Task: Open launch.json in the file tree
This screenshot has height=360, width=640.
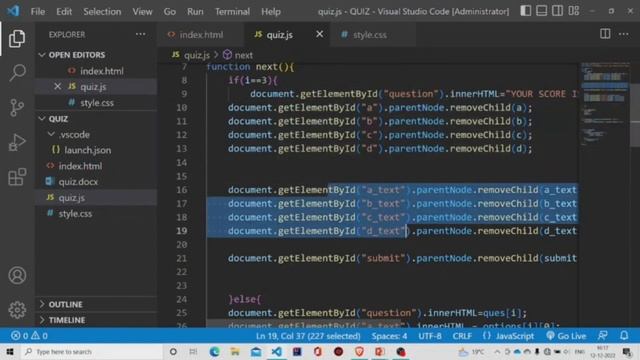Action: (87, 150)
